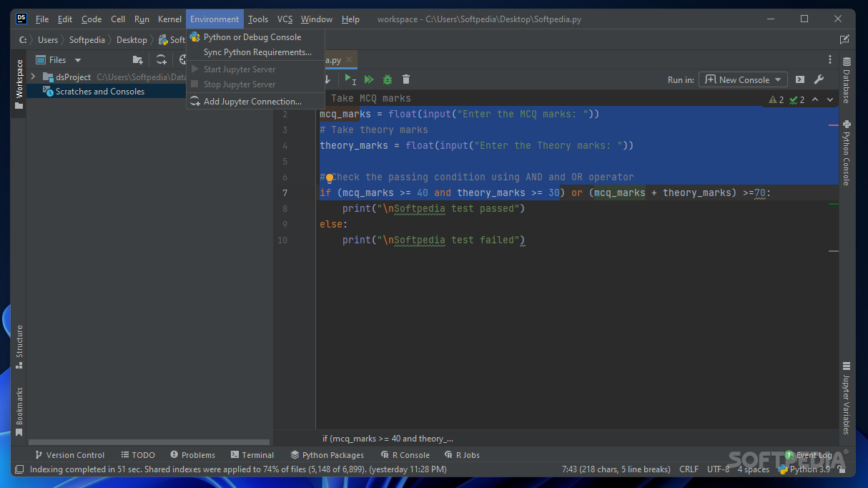Image resolution: width=868 pixels, height=488 pixels.
Task: Click the trash Delete cell icon
Action: (x=406, y=79)
